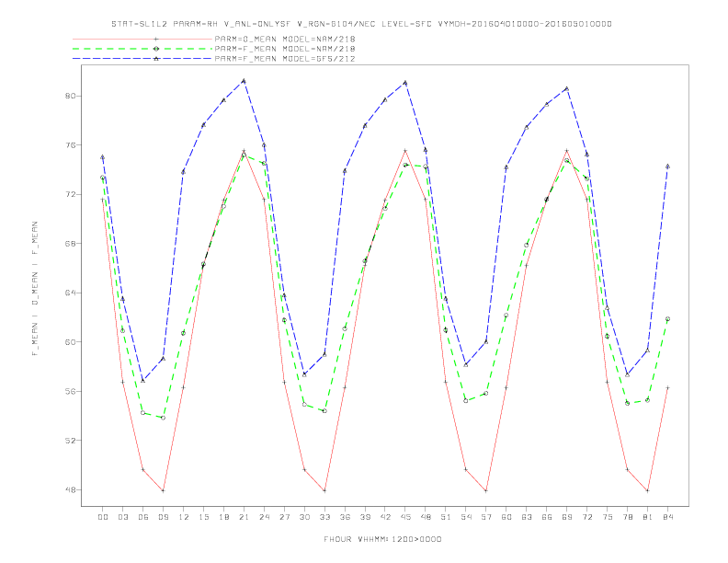Click x-axis tick label 15
Image resolution: width=728 pixels, height=563 pixels.
click(x=203, y=517)
